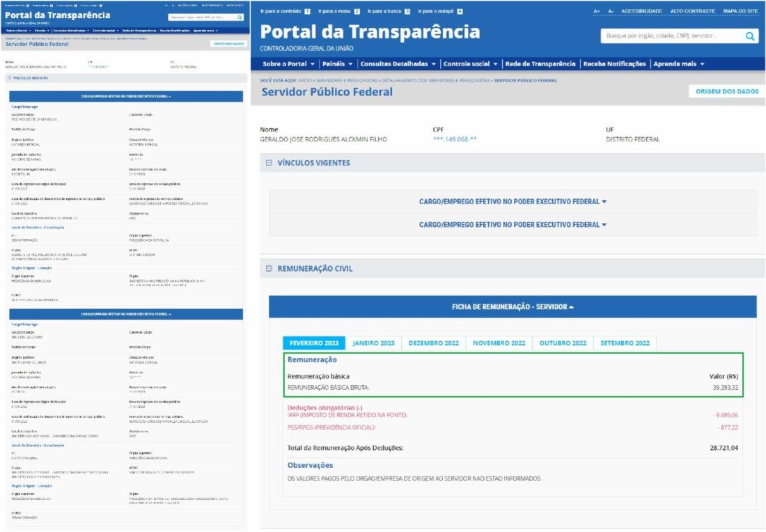Image resolution: width=766 pixels, height=532 pixels.
Task: Open the SERVIDORES E PENSIONISTAS breadcrumb
Action: click(x=347, y=81)
